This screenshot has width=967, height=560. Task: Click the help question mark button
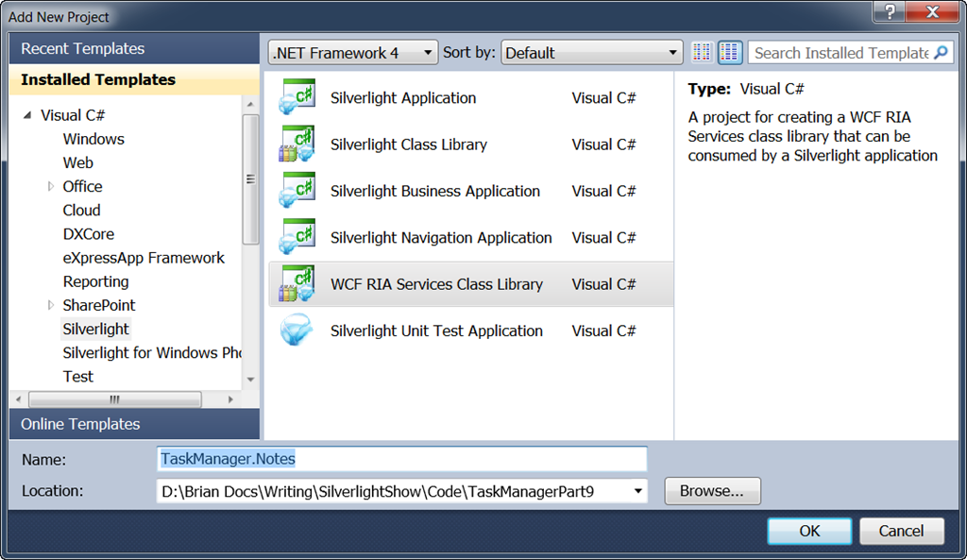coord(890,11)
